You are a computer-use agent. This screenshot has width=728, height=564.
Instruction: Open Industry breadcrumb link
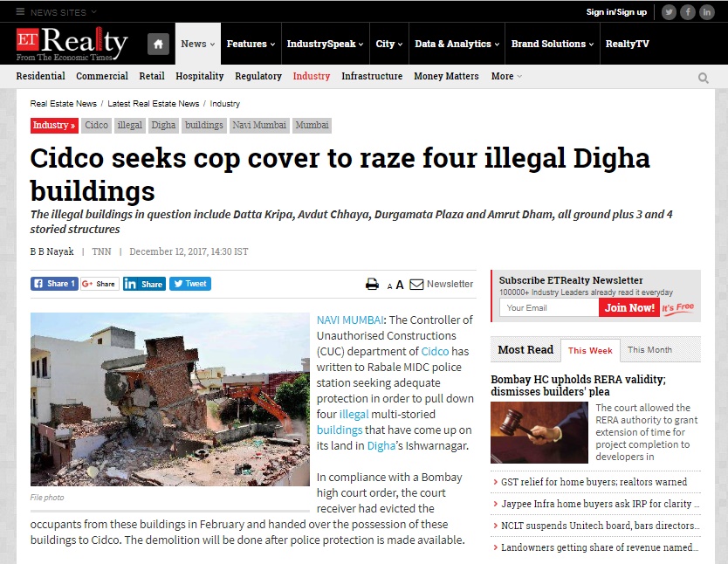(x=224, y=104)
